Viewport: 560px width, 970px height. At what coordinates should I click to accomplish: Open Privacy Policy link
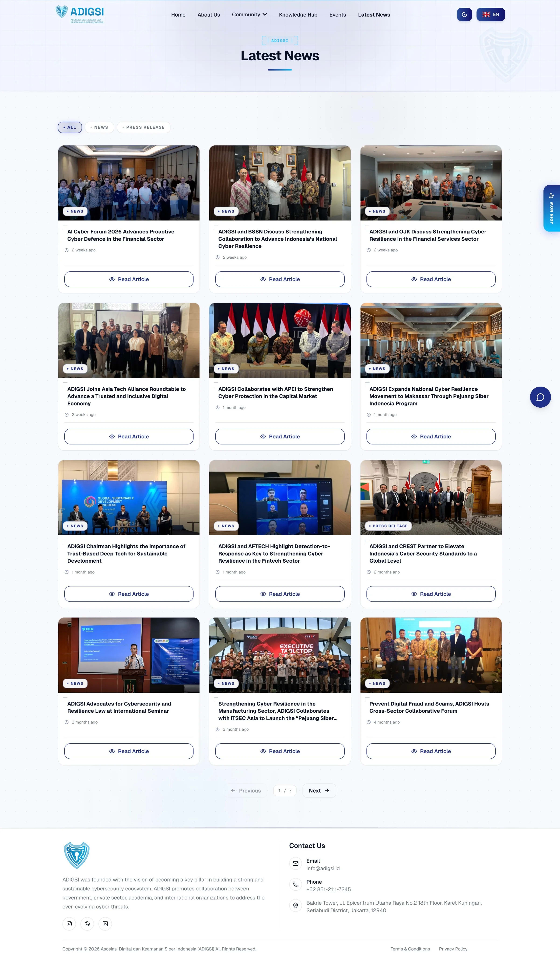[x=453, y=949]
